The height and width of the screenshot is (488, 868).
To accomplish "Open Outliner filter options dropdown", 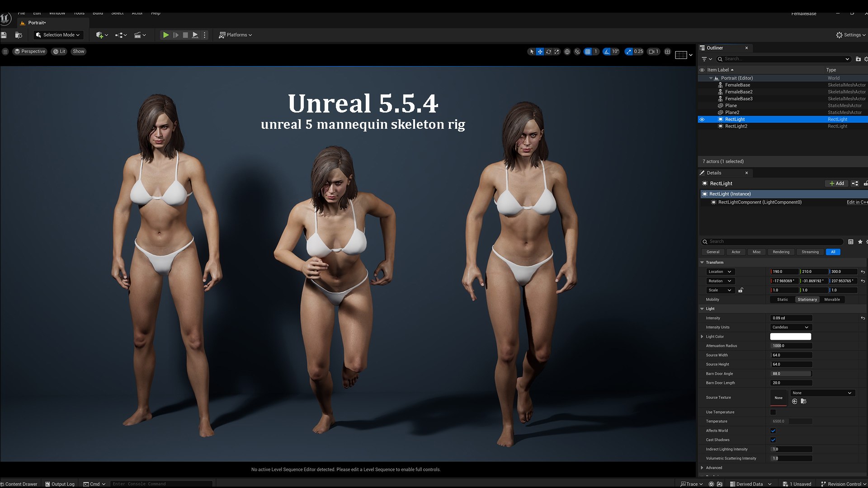I will pyautogui.click(x=707, y=59).
